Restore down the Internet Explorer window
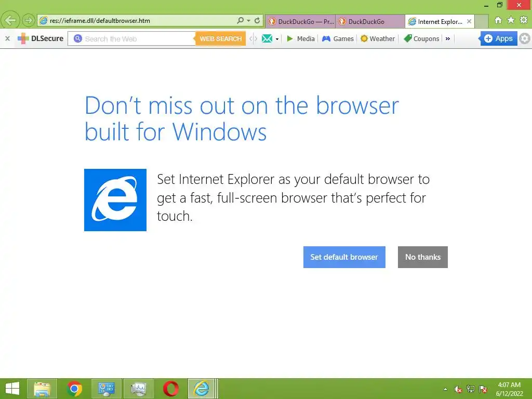The image size is (532, 399). tap(499, 5)
